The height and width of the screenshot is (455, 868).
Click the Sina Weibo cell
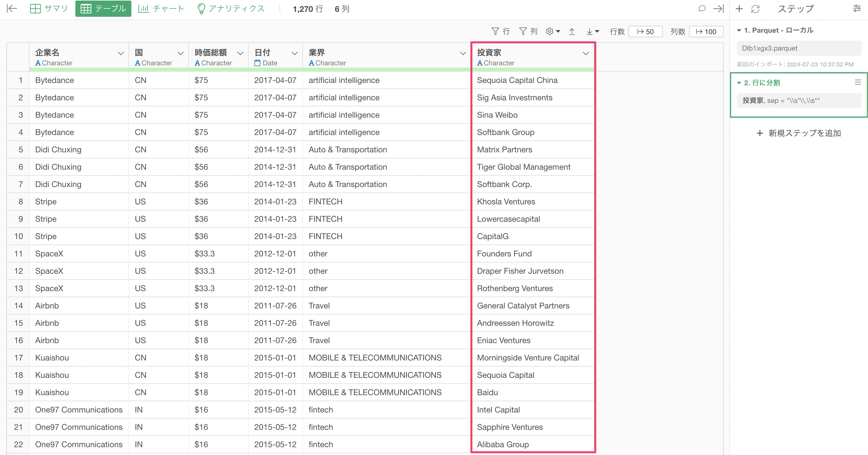click(533, 115)
